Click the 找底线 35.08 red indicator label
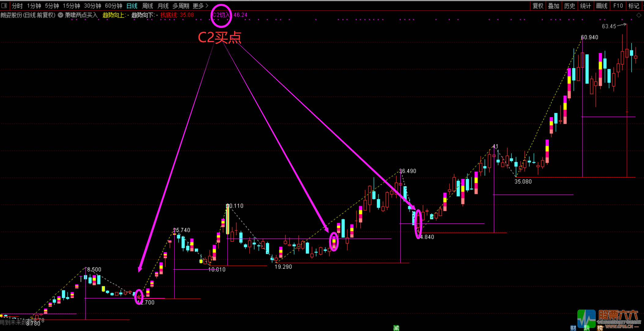644x331 pixels. [x=177, y=15]
